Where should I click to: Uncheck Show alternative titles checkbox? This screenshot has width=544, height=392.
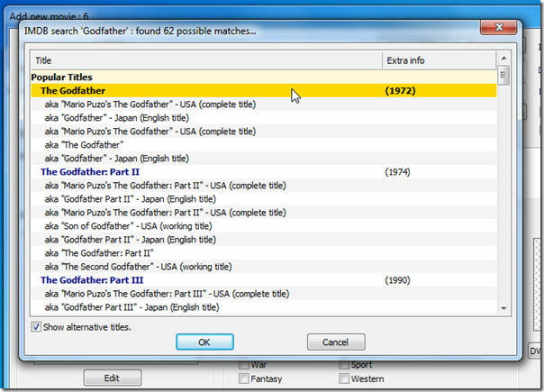click(36, 327)
